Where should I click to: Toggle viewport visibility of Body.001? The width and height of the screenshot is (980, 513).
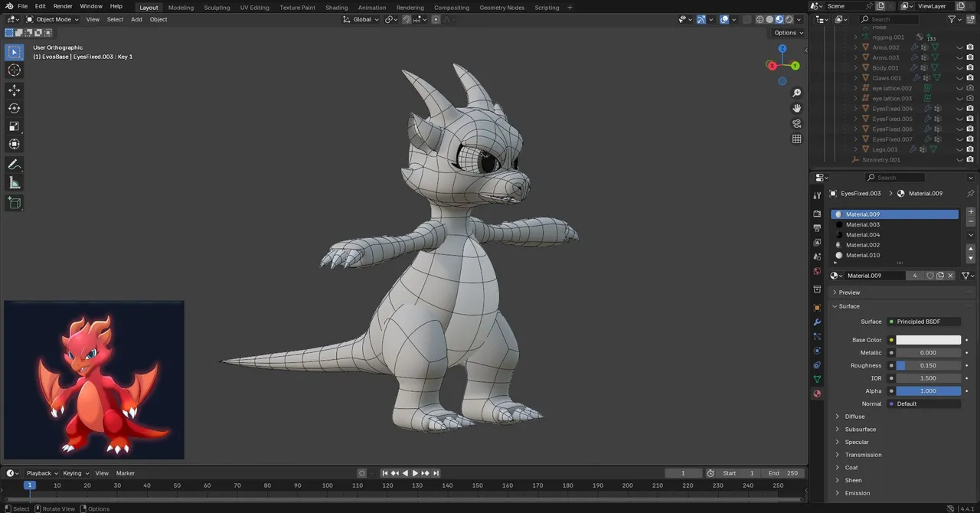tap(959, 68)
